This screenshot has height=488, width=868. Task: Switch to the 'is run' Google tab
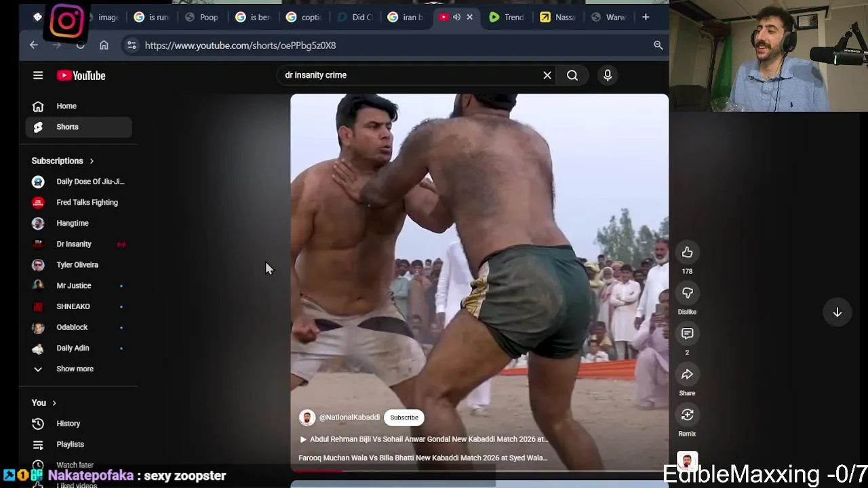point(151,18)
